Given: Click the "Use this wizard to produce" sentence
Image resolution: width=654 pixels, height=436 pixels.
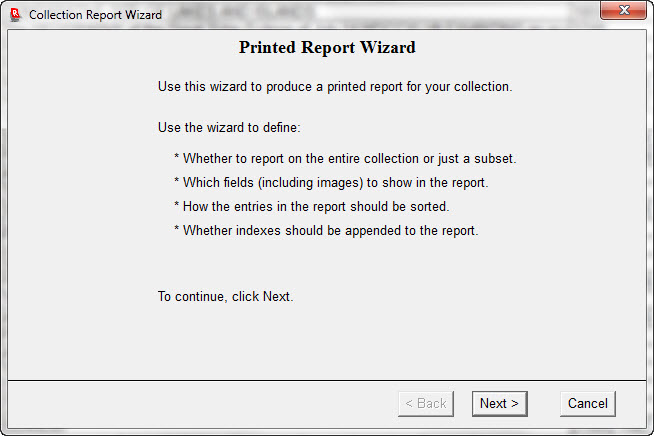Looking at the screenshot, I should (335, 86).
